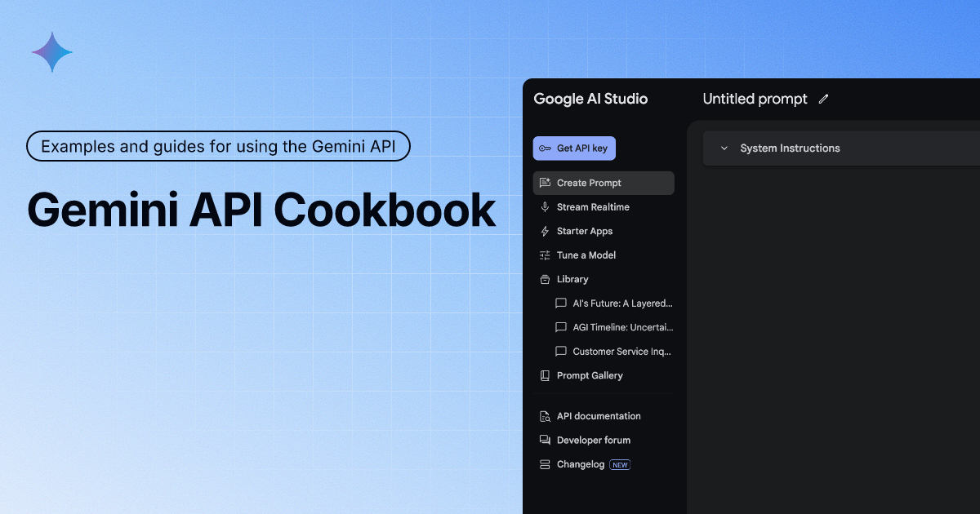Click the Untitled prompt title text
Viewport: 980px width, 514px height.
click(755, 99)
